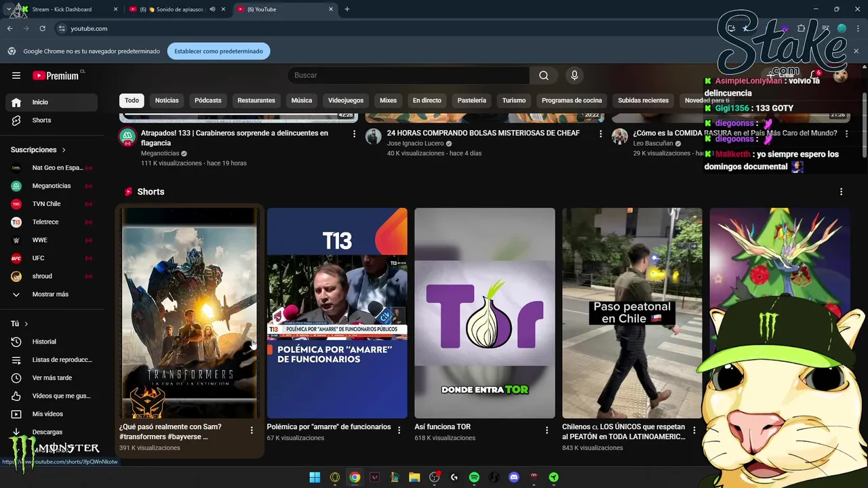Open Windows Start menu

[x=315, y=477]
